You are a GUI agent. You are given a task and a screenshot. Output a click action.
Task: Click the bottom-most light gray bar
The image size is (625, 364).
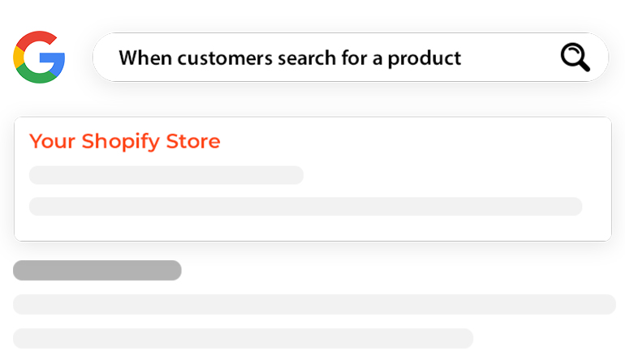point(243,338)
